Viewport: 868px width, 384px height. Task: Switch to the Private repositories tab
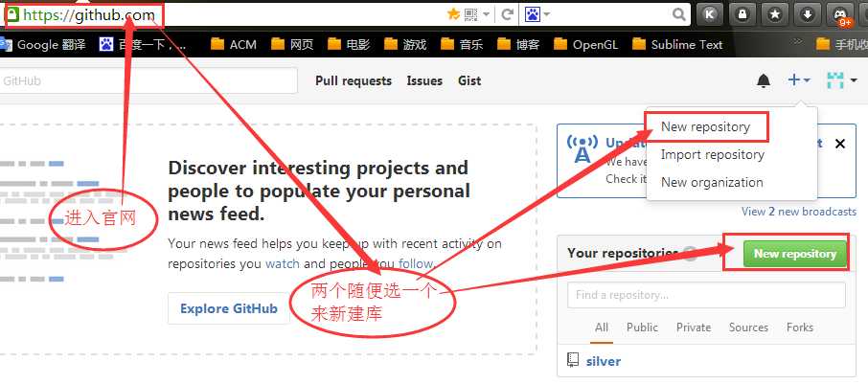point(694,328)
